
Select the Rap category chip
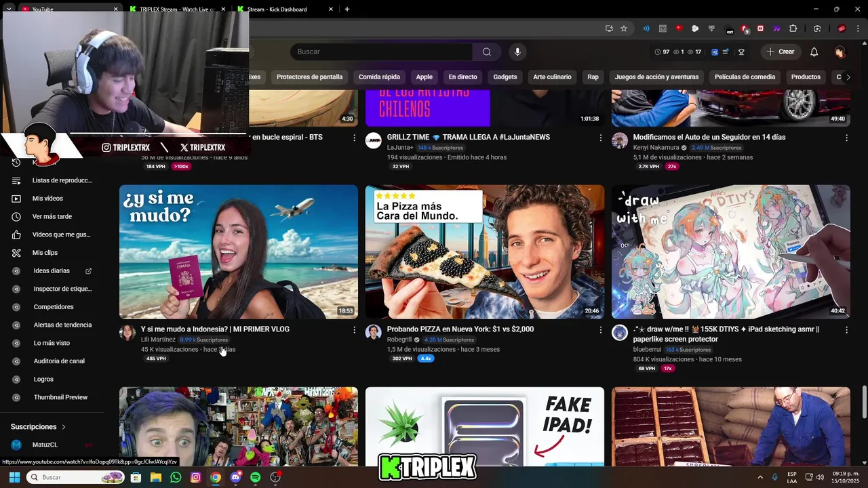click(593, 77)
